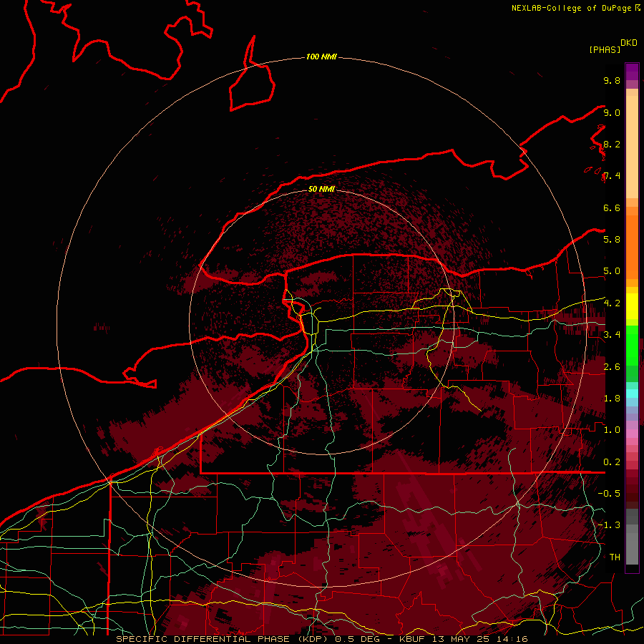Click the 3.4 scale label
Image resolution: width=644 pixels, height=644 pixels.
[x=612, y=334]
